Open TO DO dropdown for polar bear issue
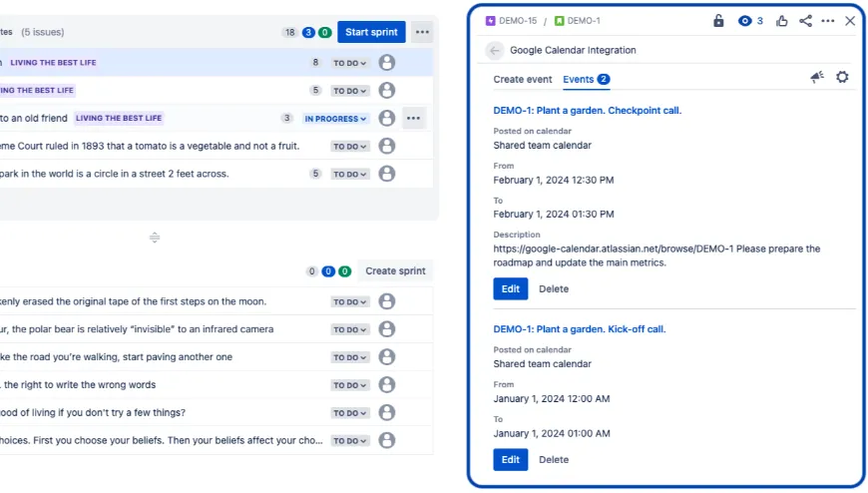 click(x=350, y=329)
